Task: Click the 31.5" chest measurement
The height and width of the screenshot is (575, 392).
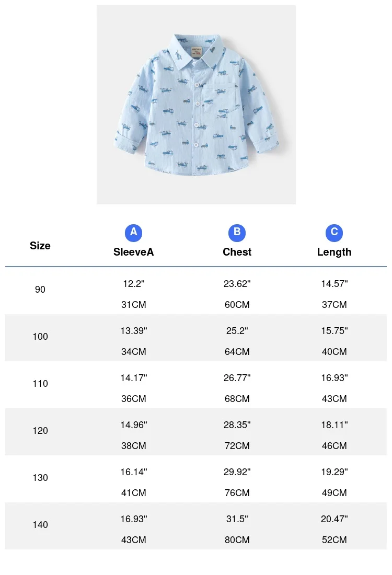Action: pyautogui.click(x=237, y=519)
